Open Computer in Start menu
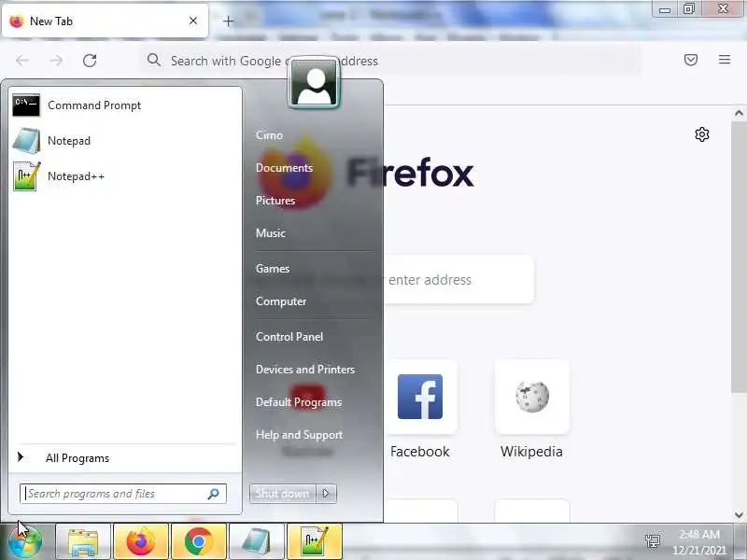747x560 pixels. [x=281, y=301]
